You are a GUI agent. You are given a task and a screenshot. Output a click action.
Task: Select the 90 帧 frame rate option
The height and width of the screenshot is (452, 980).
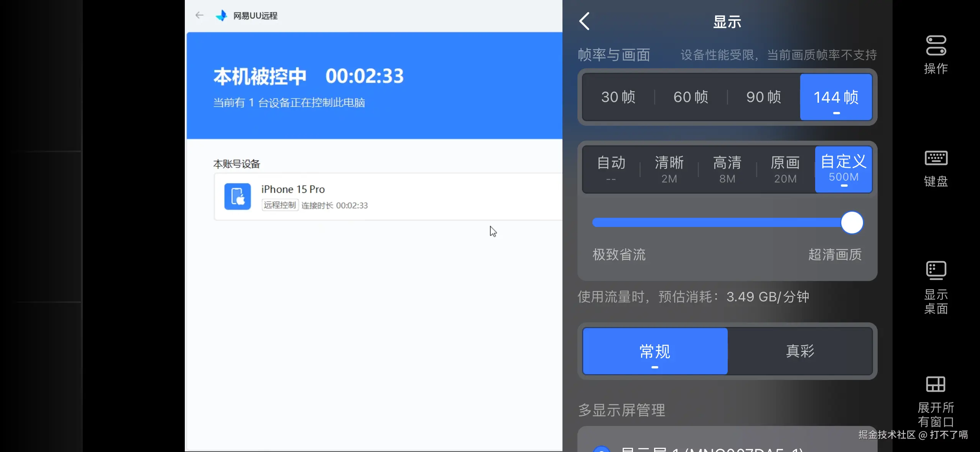click(x=763, y=97)
